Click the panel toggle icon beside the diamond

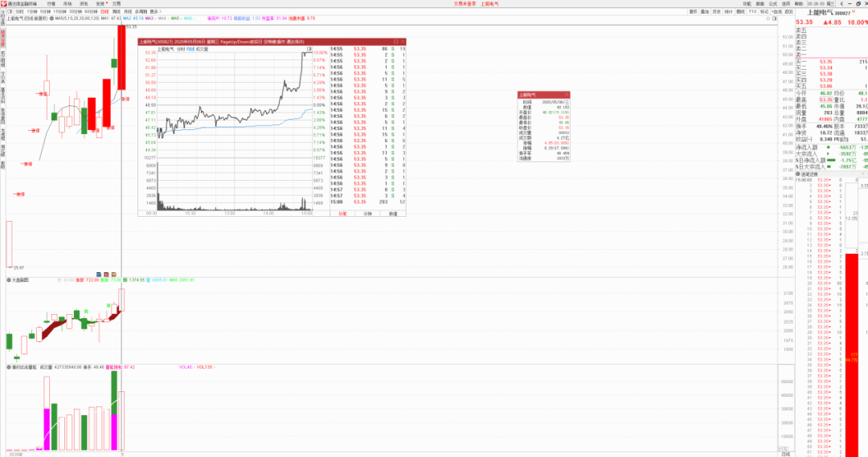[775, 18]
